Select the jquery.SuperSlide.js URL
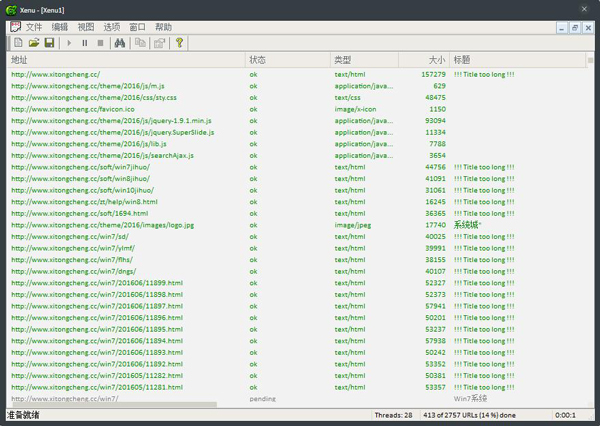The image size is (600, 426). pos(112,132)
